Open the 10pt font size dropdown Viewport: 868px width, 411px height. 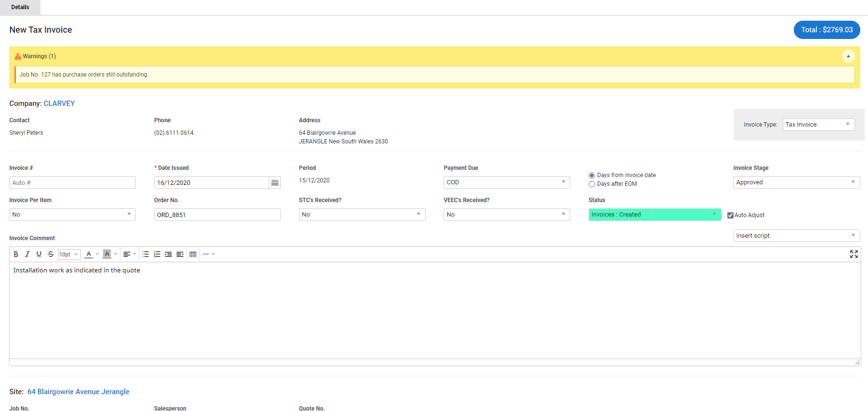coord(69,254)
